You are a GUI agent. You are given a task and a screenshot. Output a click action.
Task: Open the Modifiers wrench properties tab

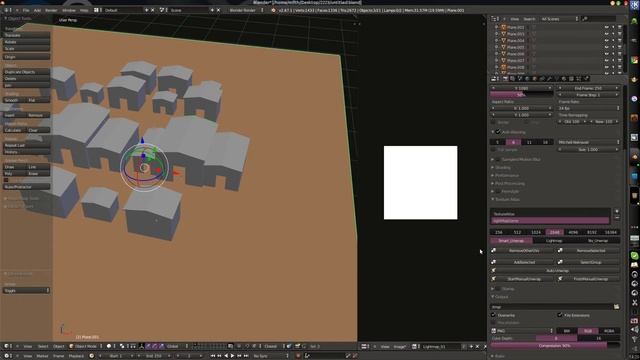(x=549, y=78)
